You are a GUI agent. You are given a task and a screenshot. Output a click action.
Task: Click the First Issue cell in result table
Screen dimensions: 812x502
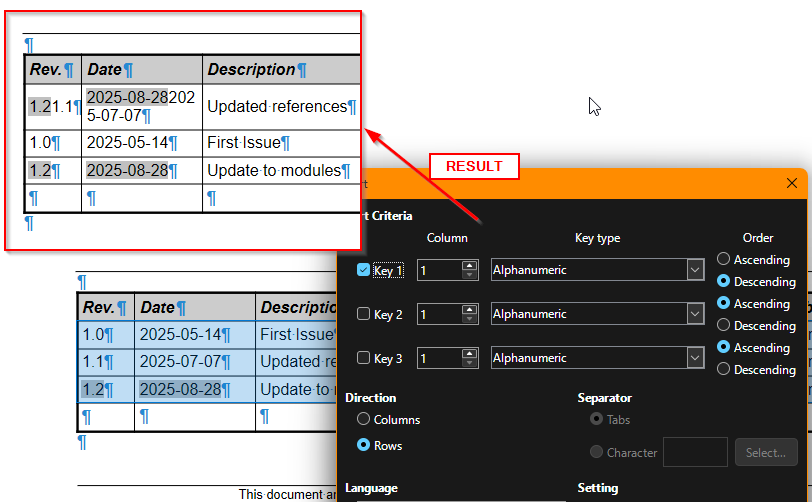pyautogui.click(x=281, y=143)
